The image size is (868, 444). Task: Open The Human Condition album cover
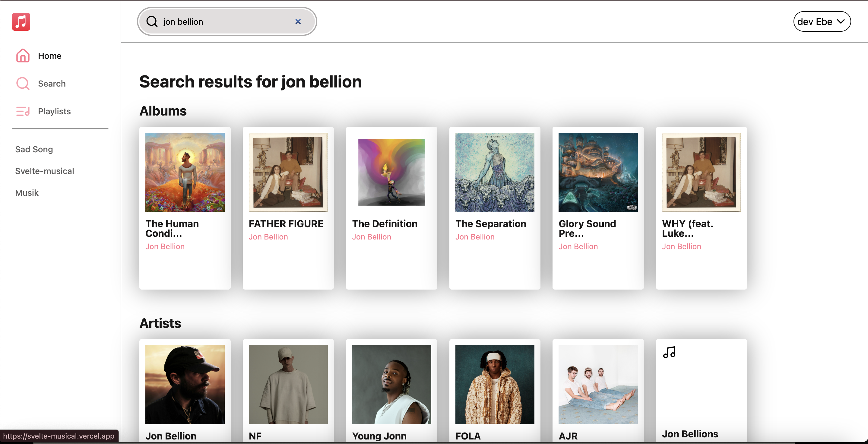pos(185,172)
